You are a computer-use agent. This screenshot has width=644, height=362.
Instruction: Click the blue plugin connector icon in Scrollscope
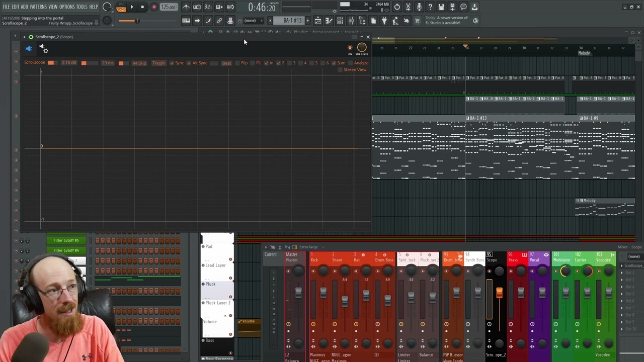(29, 48)
